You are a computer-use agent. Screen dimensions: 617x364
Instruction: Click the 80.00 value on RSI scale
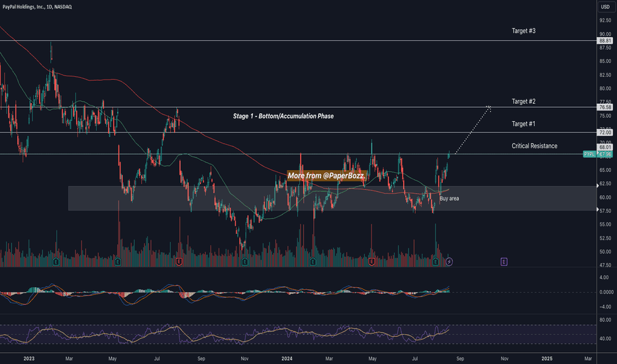coord(605,320)
